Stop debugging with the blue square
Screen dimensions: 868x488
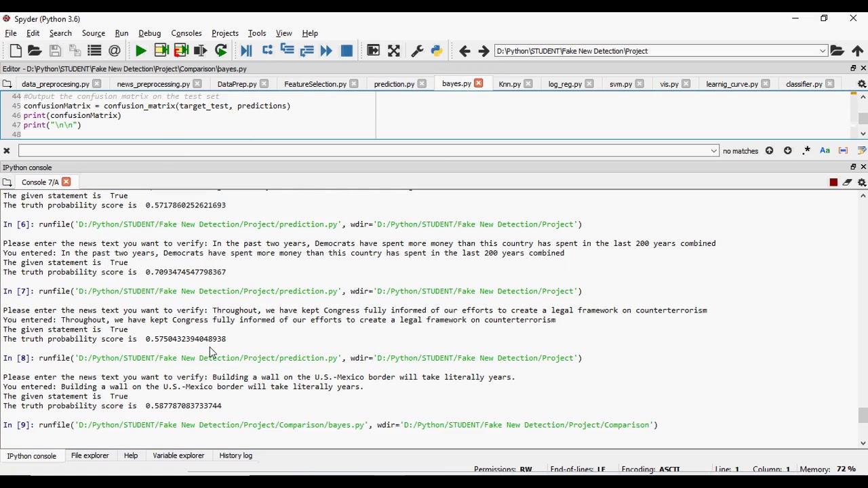tap(347, 51)
